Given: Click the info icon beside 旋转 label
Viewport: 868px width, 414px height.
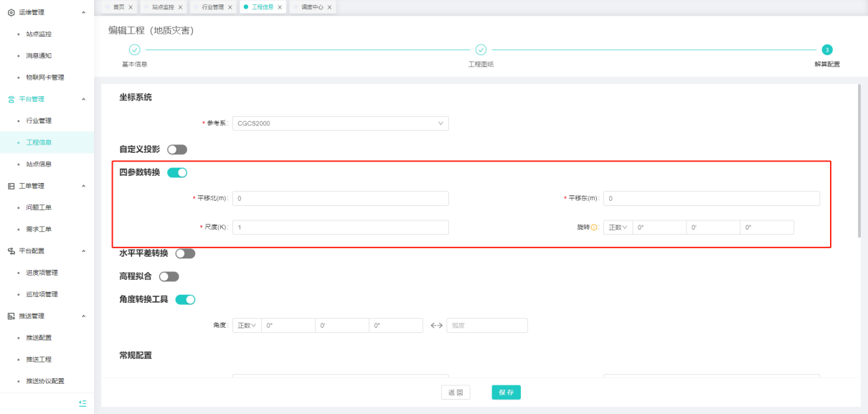Looking at the screenshot, I should 594,227.
